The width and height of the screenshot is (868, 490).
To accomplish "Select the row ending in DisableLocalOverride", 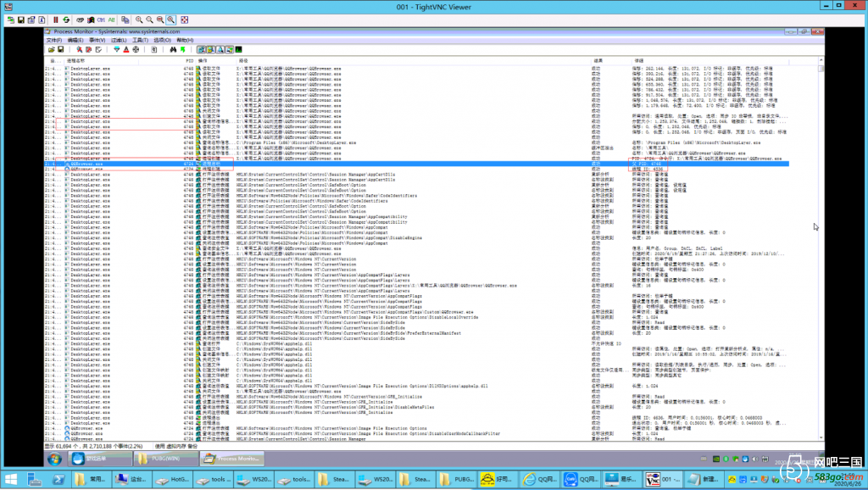I will [x=417, y=317].
